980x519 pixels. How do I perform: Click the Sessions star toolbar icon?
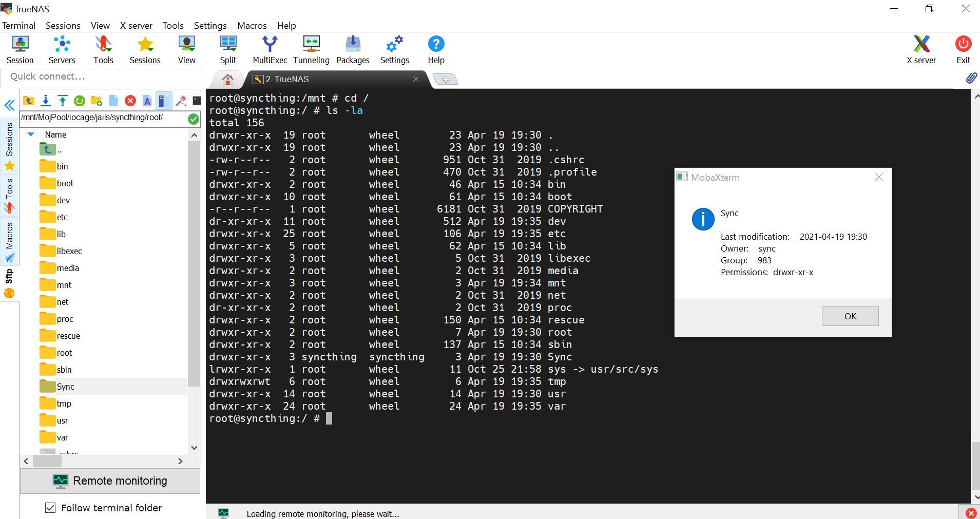pyautogui.click(x=145, y=50)
